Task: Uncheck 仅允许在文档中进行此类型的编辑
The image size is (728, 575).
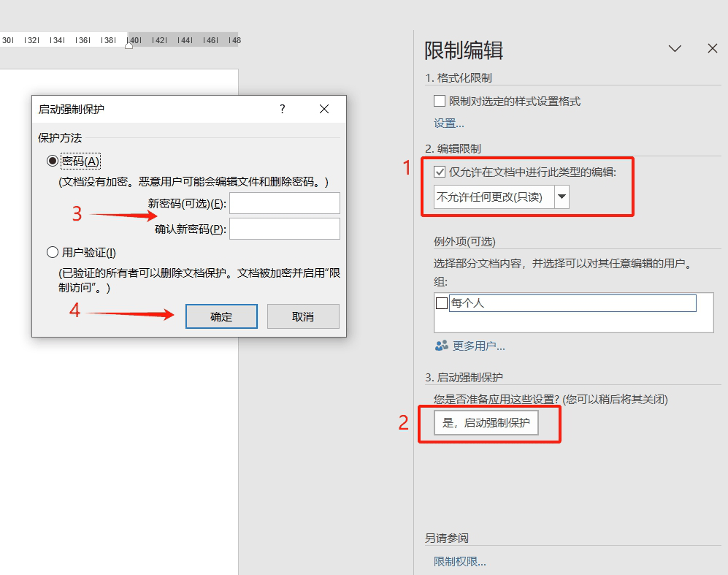Action: pyautogui.click(x=440, y=172)
